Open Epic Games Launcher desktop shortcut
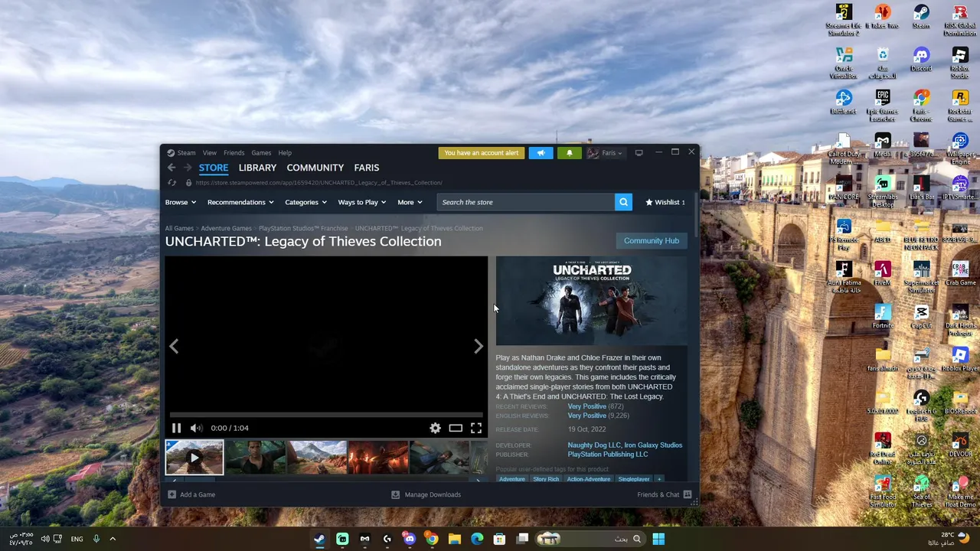The width and height of the screenshot is (980, 551). [882, 106]
